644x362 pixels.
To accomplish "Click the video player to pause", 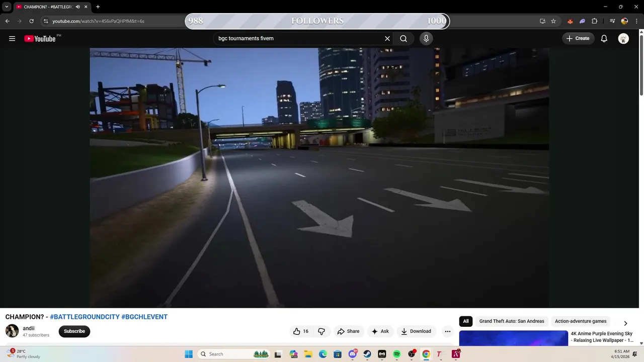I will coord(319,177).
